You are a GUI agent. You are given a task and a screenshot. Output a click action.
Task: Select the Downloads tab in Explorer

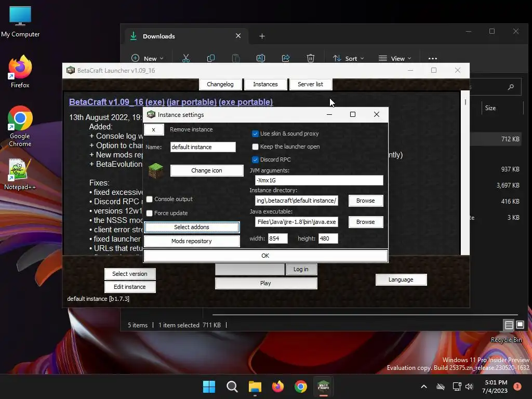click(x=187, y=36)
